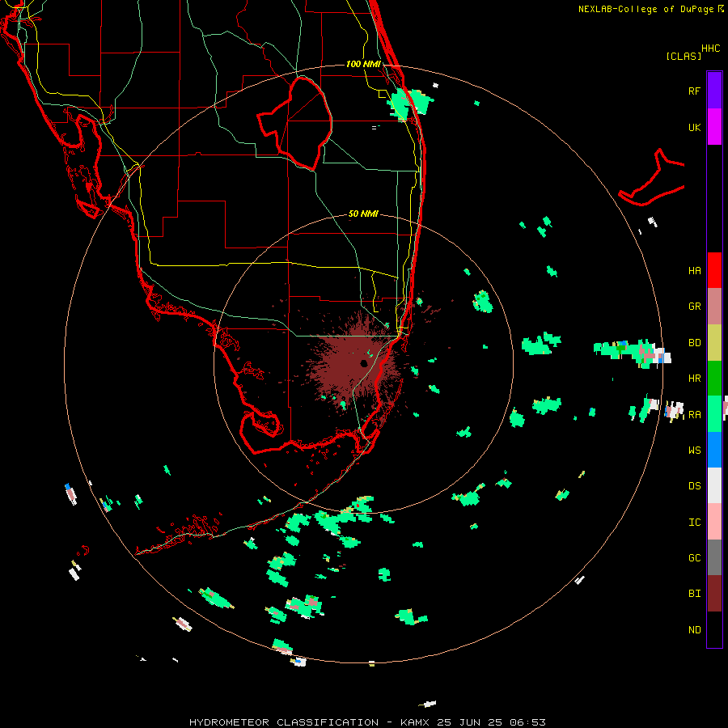728x728 pixels.
Task: Click the "GR" legend label
Action: tap(694, 307)
